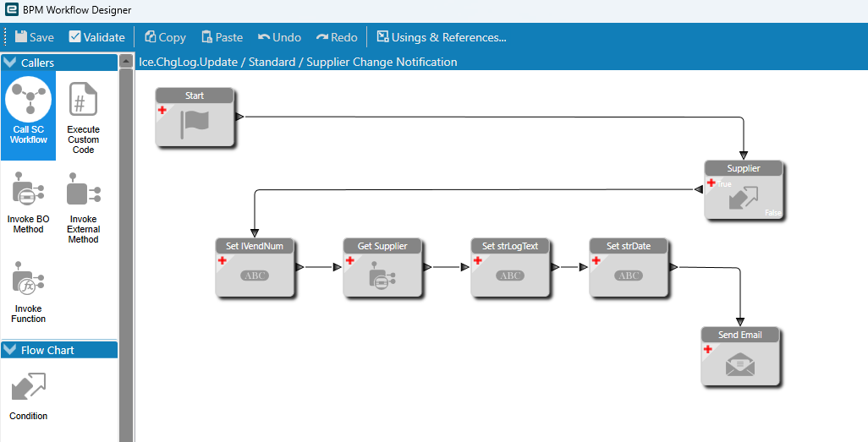Click red cross on Set strDate node
The image size is (868, 442).
596,260
